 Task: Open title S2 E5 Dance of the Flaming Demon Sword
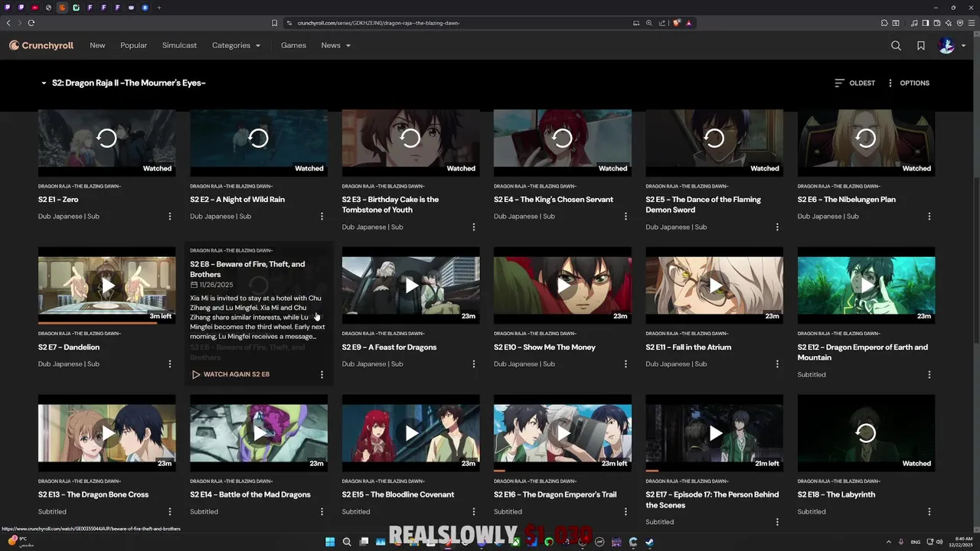pyautogui.click(x=703, y=204)
